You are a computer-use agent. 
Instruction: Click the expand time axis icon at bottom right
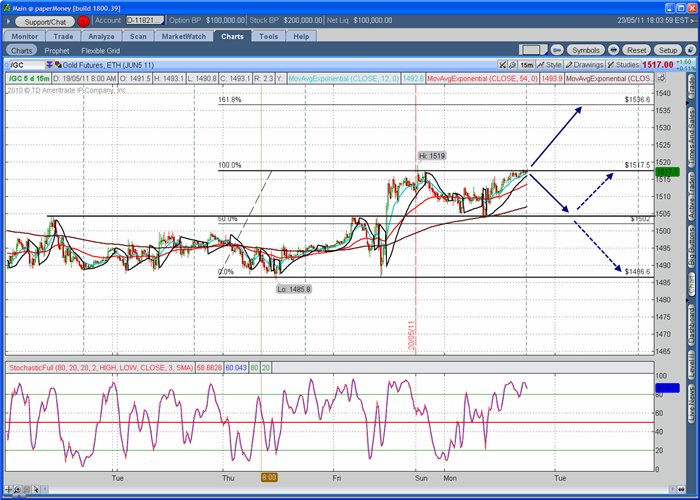[681, 489]
